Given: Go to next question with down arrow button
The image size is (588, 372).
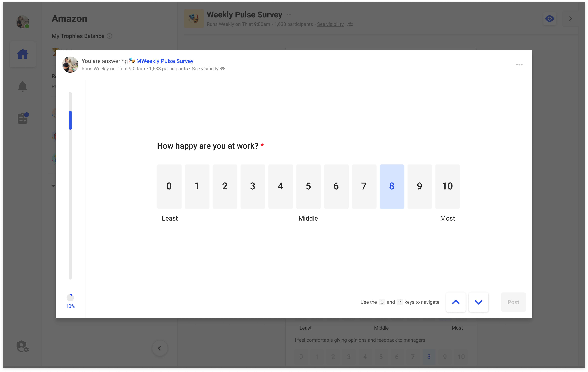Looking at the screenshot, I should click(479, 302).
